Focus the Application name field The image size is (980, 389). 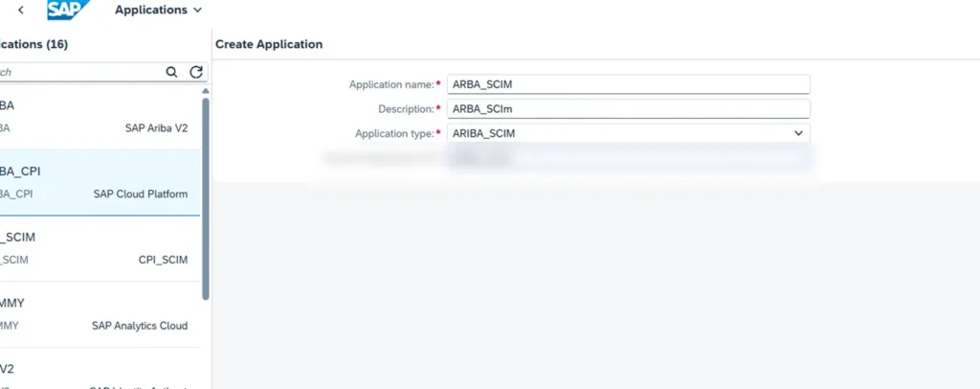[629, 84]
